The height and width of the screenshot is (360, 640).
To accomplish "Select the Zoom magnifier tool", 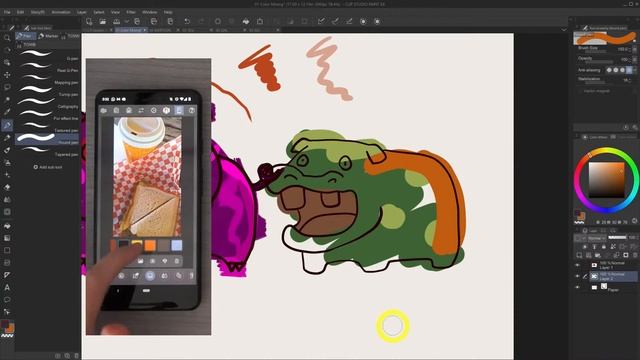I will click(7, 38).
